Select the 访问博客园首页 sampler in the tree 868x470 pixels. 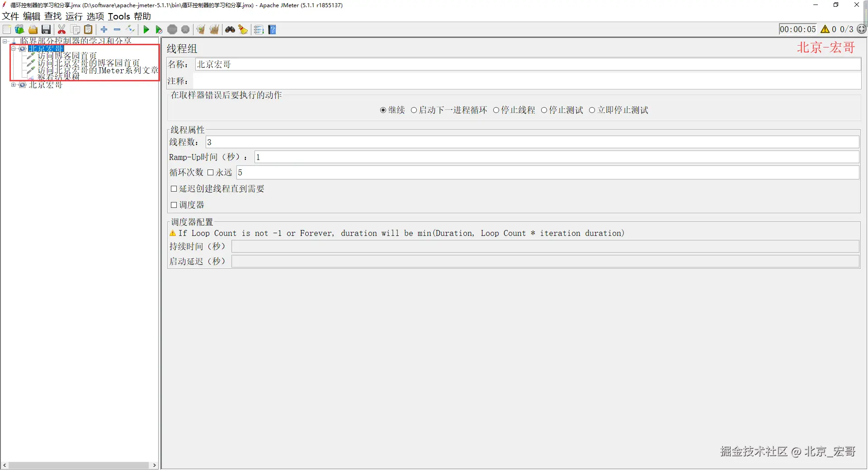(x=67, y=56)
